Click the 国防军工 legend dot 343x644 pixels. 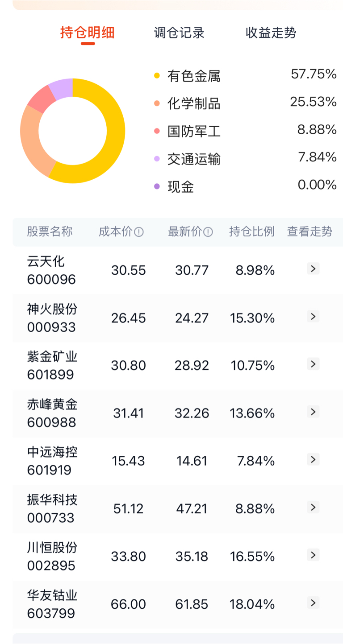pos(157,131)
